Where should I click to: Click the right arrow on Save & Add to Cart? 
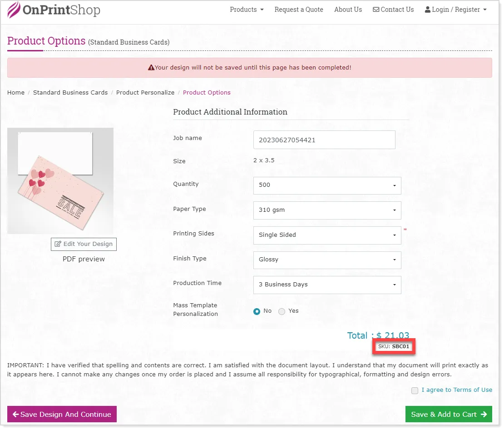tap(484, 414)
